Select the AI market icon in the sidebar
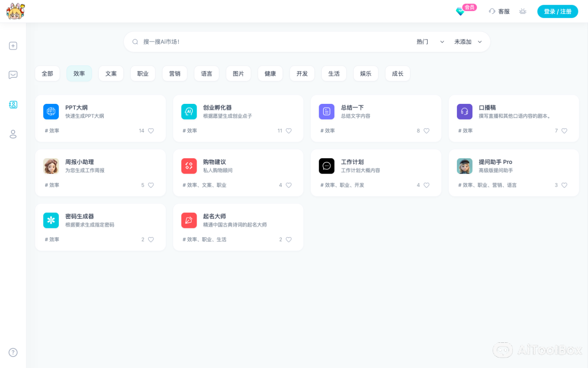This screenshot has height=368, width=588. pyautogui.click(x=13, y=105)
